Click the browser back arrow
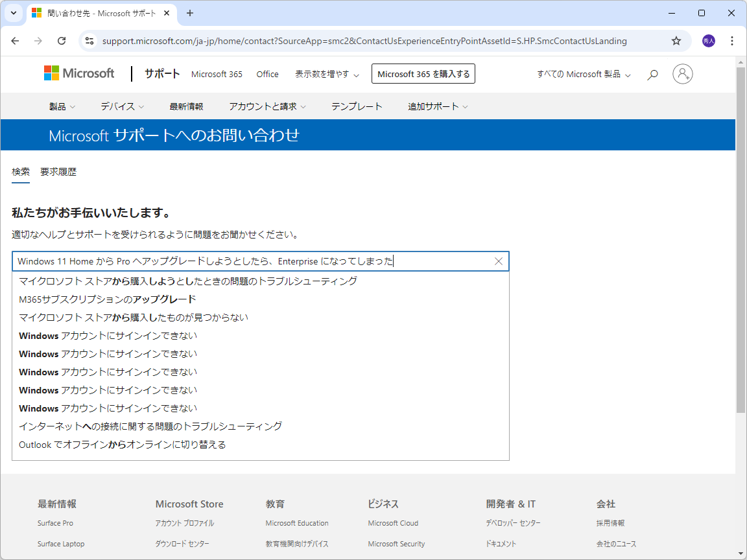This screenshot has width=747, height=560. (x=15, y=40)
